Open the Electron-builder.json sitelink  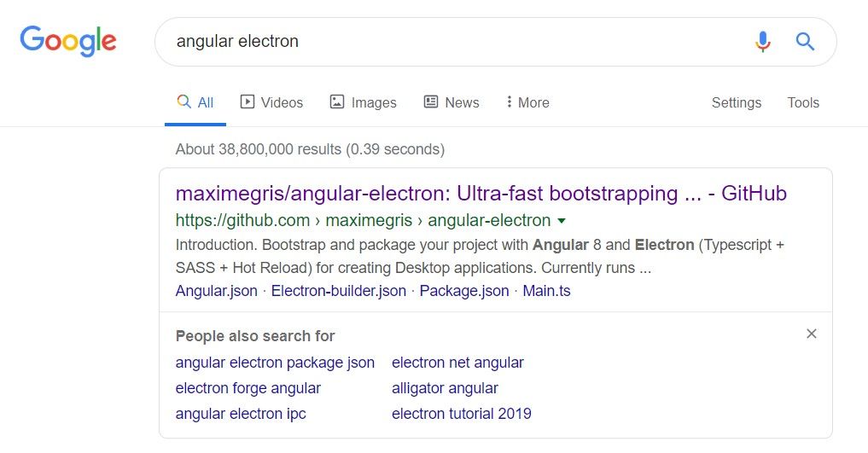tap(338, 291)
